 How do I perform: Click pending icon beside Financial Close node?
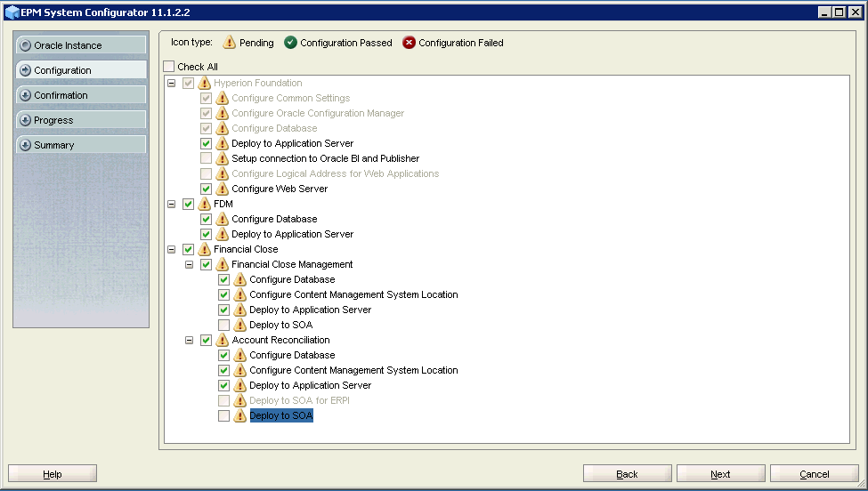[x=204, y=249]
